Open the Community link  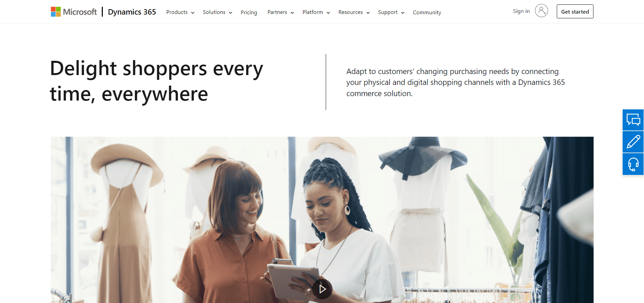[427, 13]
